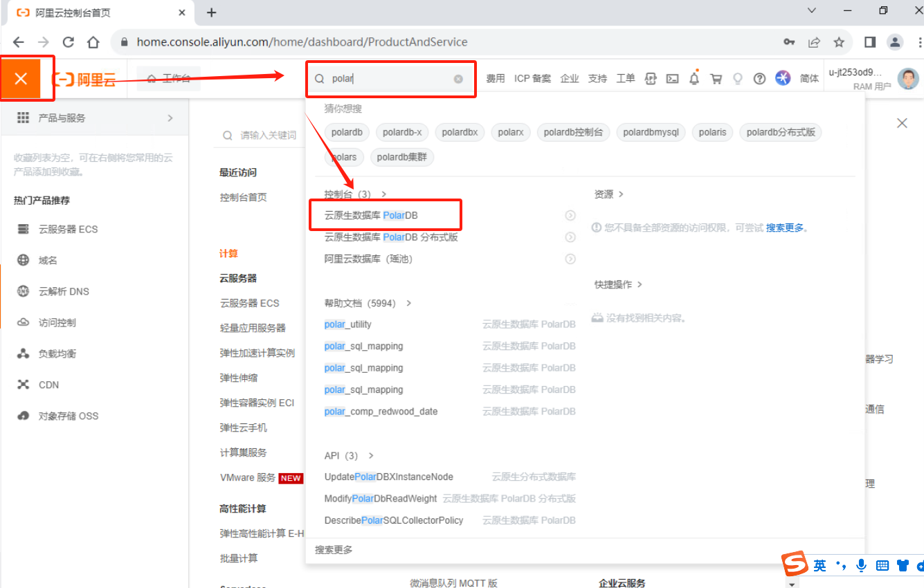Clear the polar search text

click(x=458, y=79)
